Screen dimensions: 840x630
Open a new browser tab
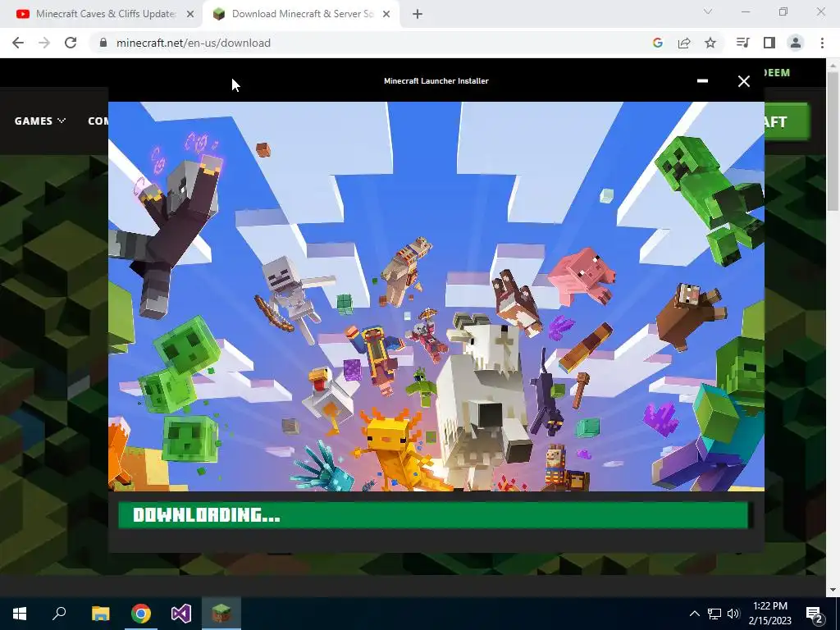click(x=418, y=14)
